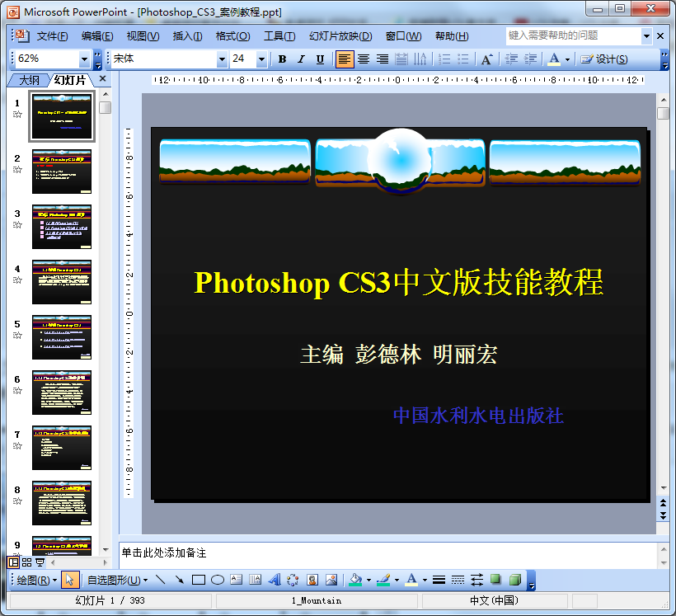Image resolution: width=676 pixels, height=616 pixels.
Task: Toggle Center alignment
Action: point(364,59)
